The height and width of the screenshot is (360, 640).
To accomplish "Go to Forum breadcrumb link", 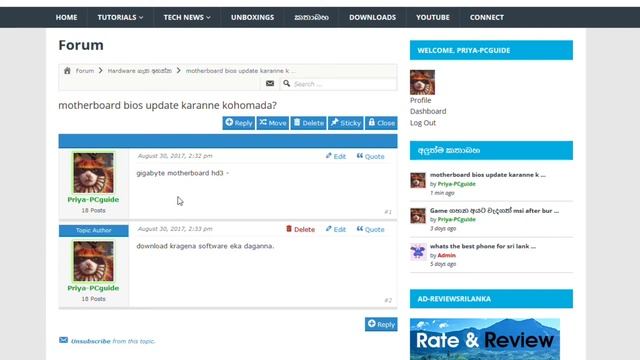I will 85,71.
